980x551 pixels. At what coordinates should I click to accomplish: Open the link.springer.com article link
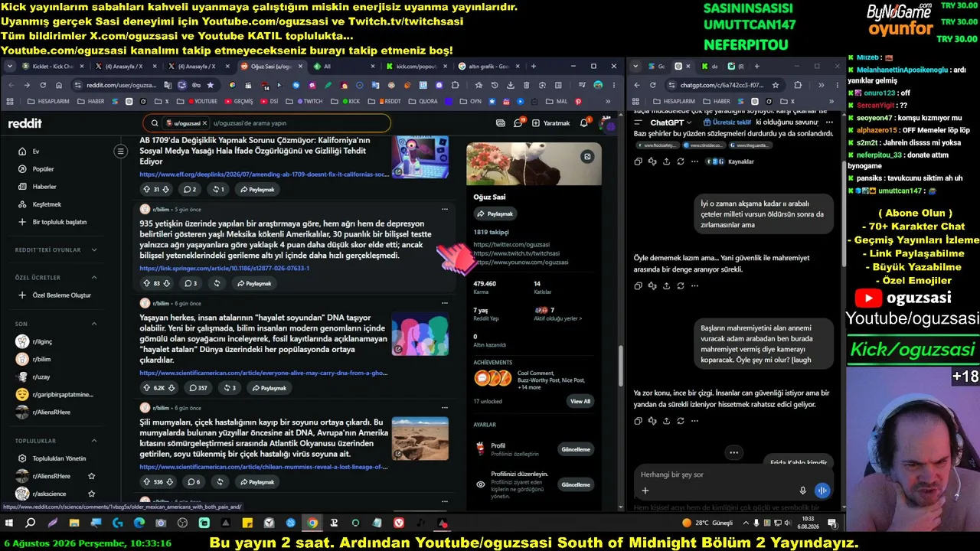coord(224,269)
